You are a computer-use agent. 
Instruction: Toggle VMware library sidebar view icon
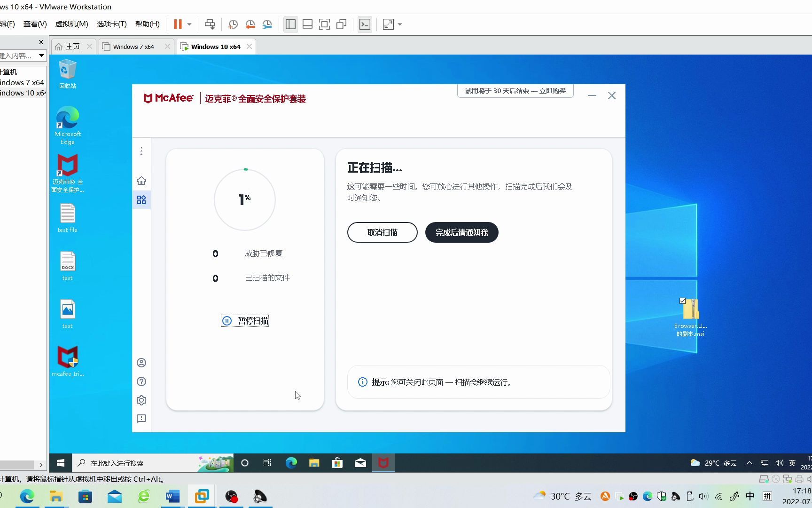[290, 24]
